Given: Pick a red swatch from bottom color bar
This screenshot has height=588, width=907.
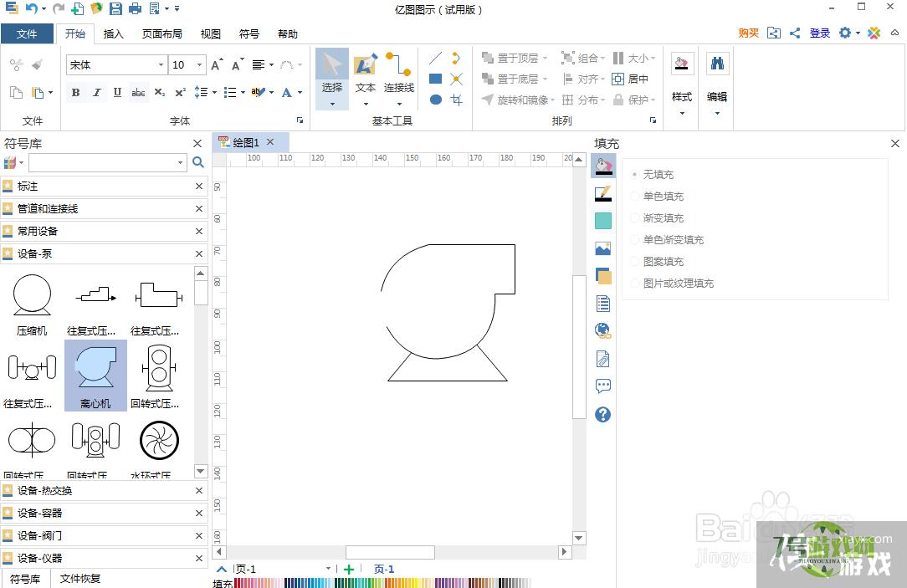Looking at the screenshot, I should pos(238,583).
